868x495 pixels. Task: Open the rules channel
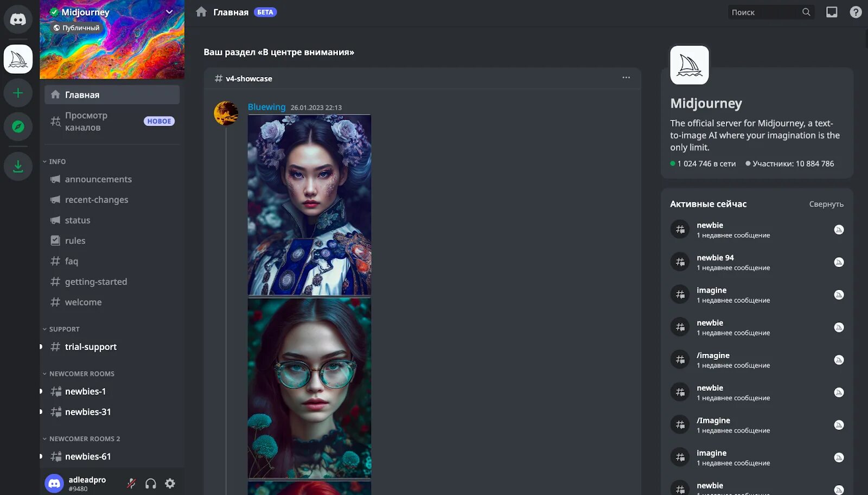112,240
